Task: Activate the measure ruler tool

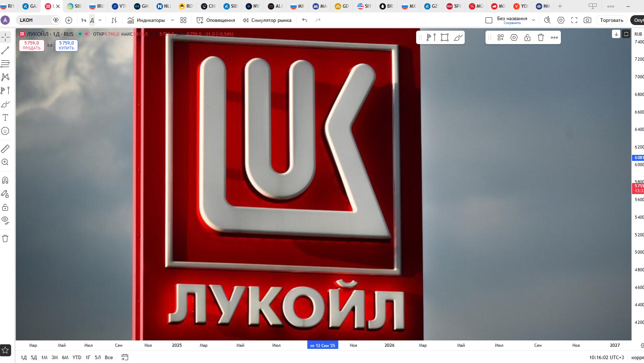Action: pyautogui.click(x=5, y=149)
